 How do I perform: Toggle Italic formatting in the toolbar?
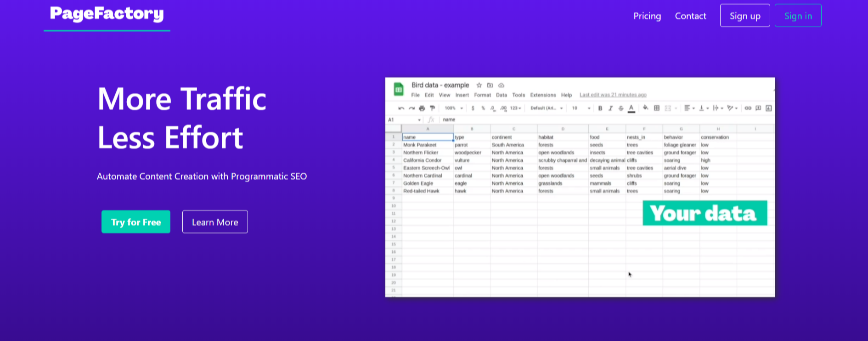pyautogui.click(x=610, y=108)
